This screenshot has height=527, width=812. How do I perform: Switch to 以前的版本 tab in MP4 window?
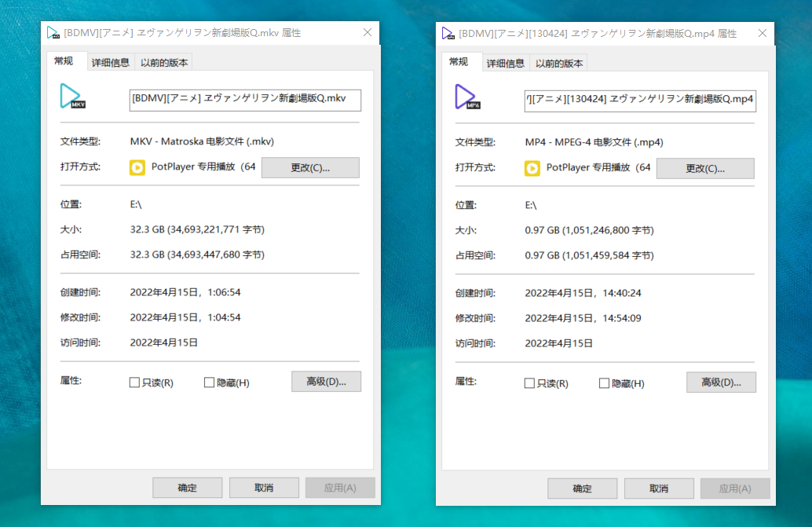[559, 64]
